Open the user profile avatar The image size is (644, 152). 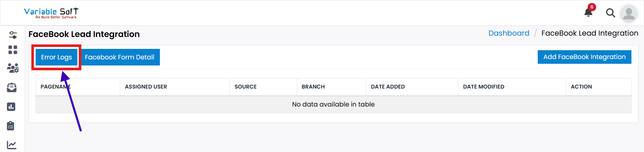(629, 13)
